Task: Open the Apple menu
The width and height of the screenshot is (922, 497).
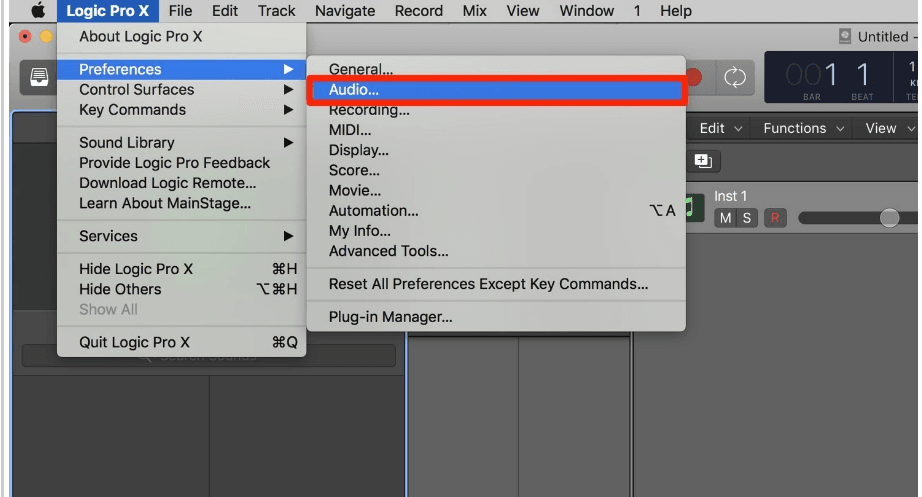Action: point(38,11)
